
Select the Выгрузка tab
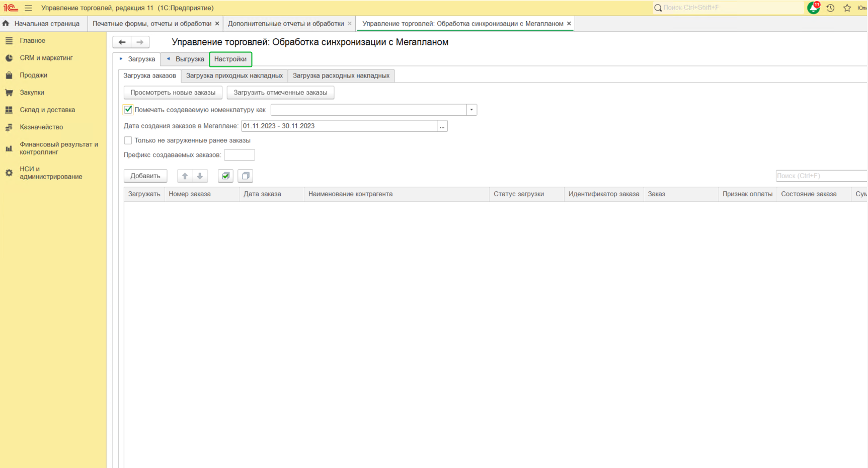tap(185, 59)
